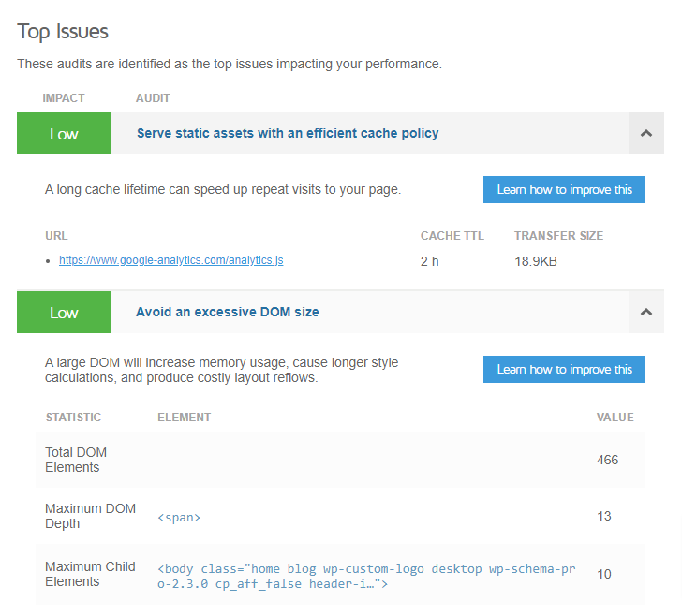Screen dimensions: 682x616
Task: Click the IMPACT column header
Action: [64, 98]
